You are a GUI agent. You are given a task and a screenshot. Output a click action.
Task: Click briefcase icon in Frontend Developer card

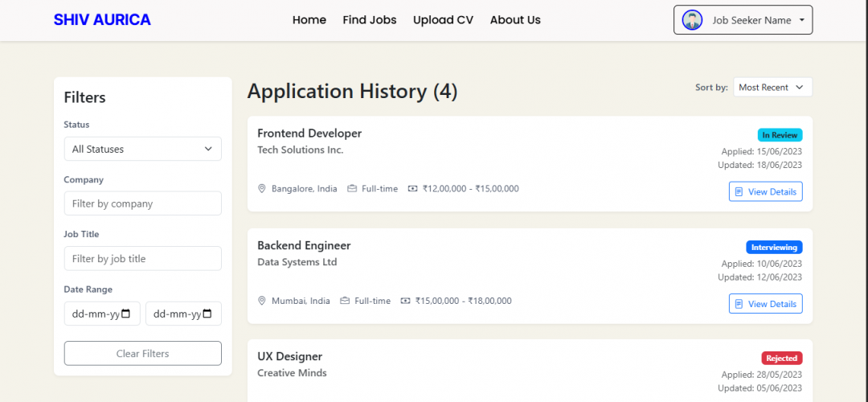click(352, 189)
